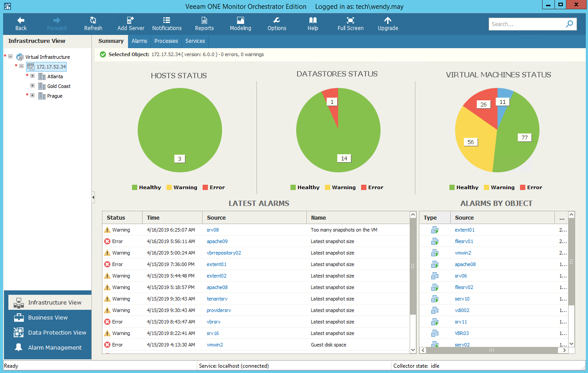Open the Services tab

tap(195, 41)
